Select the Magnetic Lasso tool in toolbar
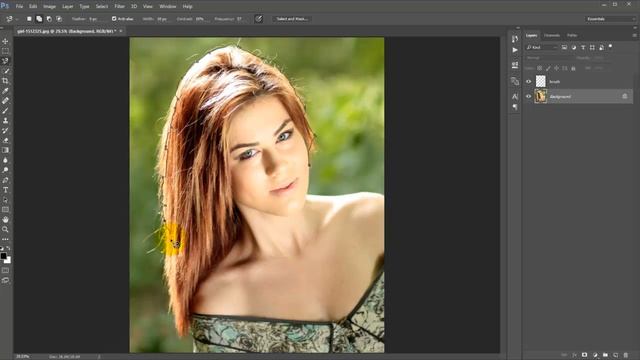Screen dimensions: 640x360 tap(5, 61)
